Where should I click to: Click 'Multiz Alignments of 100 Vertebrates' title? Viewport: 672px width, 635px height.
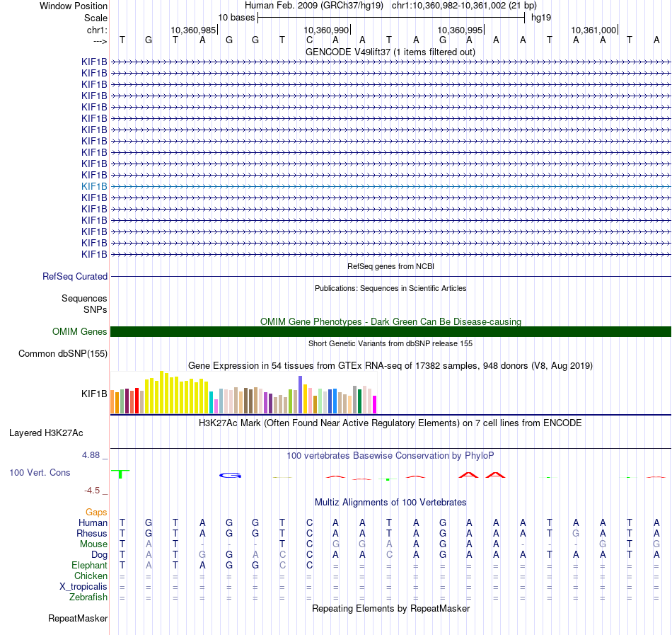click(390, 503)
